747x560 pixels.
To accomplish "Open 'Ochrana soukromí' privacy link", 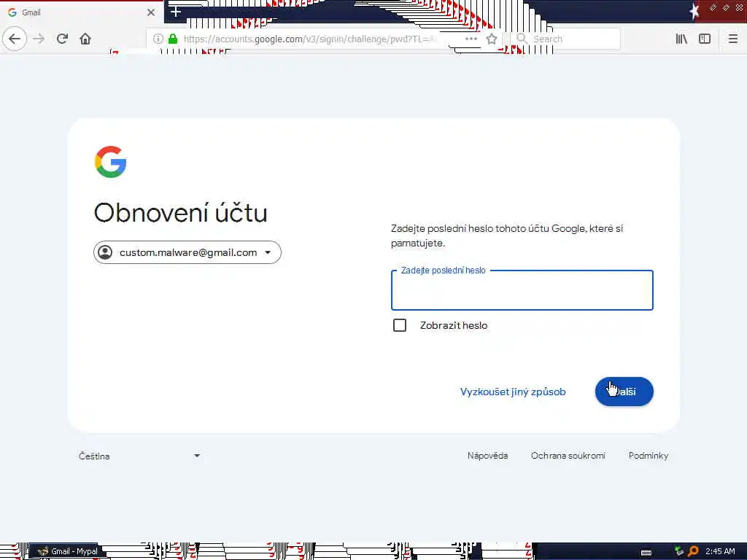I will [x=568, y=456].
